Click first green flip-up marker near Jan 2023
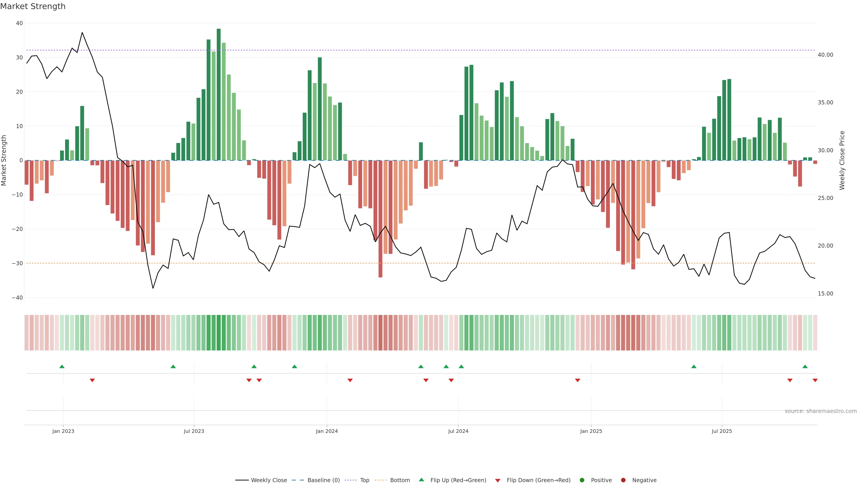 (62, 366)
